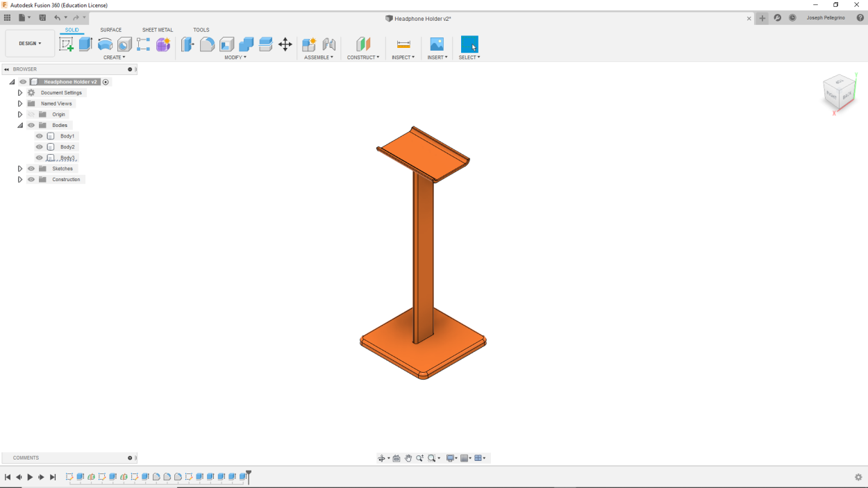Expand the Named Views node
The image size is (868, 488).
[x=20, y=103]
